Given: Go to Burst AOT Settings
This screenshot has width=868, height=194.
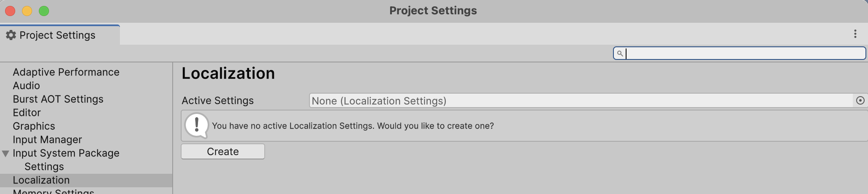Looking at the screenshot, I should [x=58, y=99].
